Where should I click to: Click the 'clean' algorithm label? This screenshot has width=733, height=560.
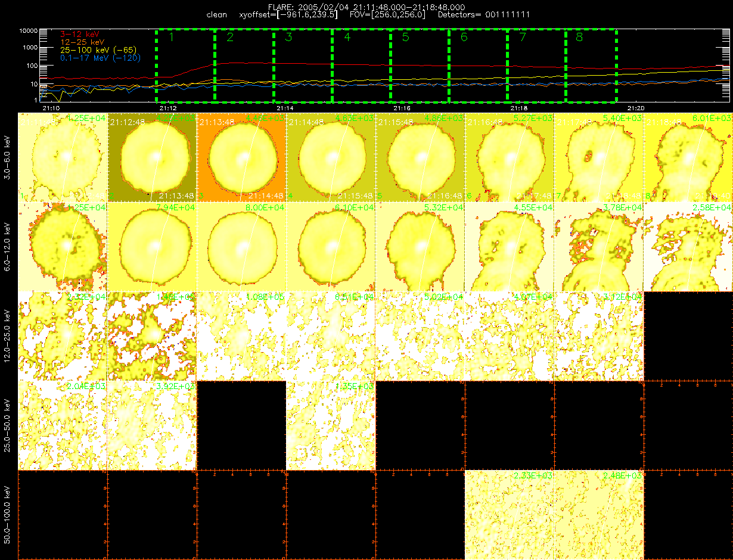(x=216, y=14)
